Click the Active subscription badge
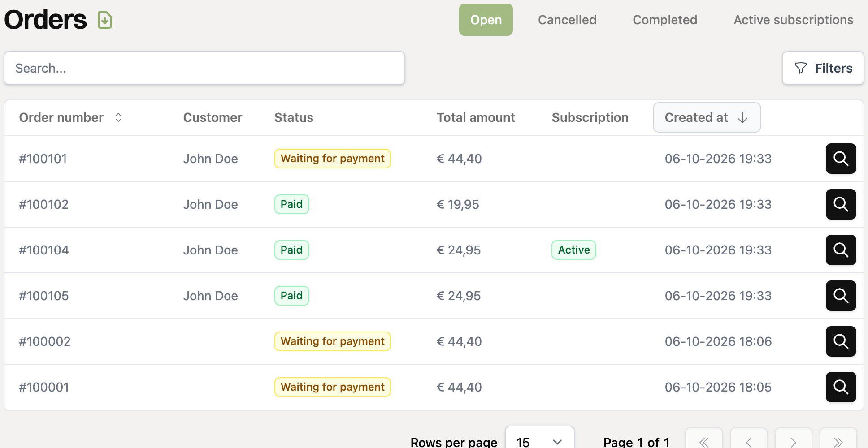This screenshot has width=868, height=448. (574, 250)
